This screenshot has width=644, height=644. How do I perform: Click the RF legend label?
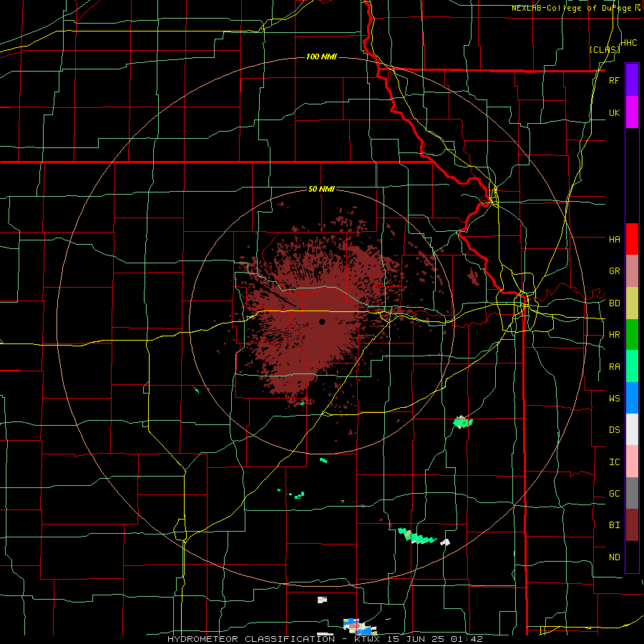[614, 80]
